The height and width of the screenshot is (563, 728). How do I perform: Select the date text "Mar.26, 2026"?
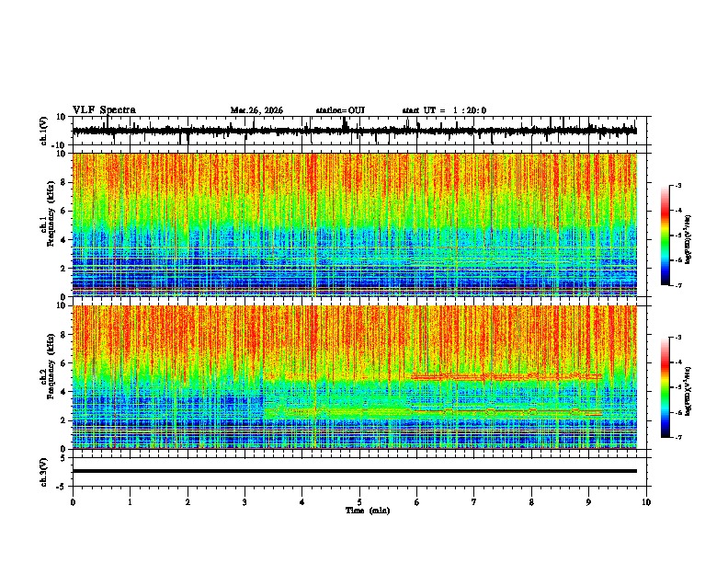tap(256, 110)
